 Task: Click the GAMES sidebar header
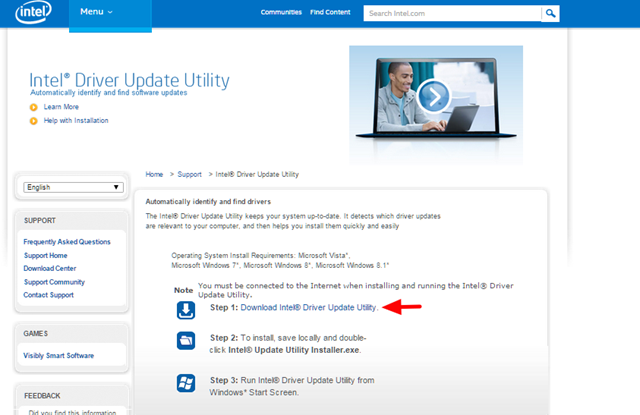[x=36, y=334]
